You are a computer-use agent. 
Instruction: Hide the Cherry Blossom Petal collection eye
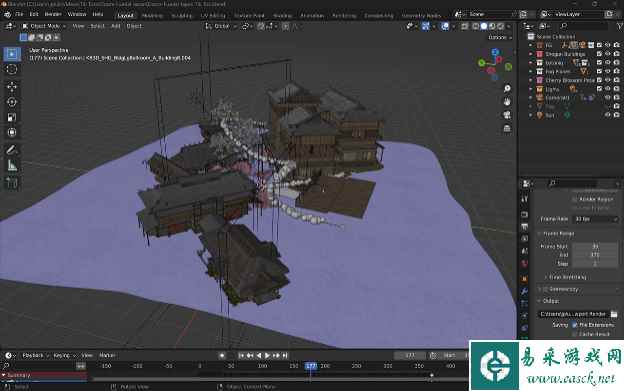pyautogui.click(x=608, y=80)
